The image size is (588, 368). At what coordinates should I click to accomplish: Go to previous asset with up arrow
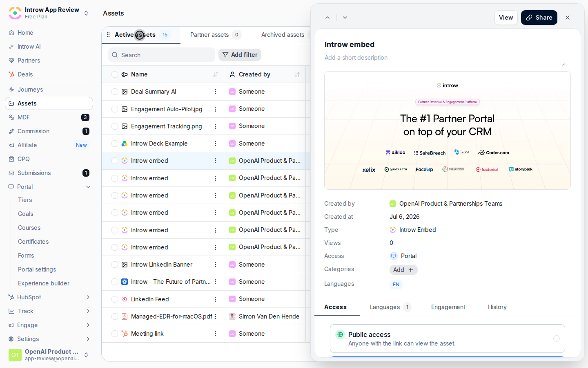(327, 18)
